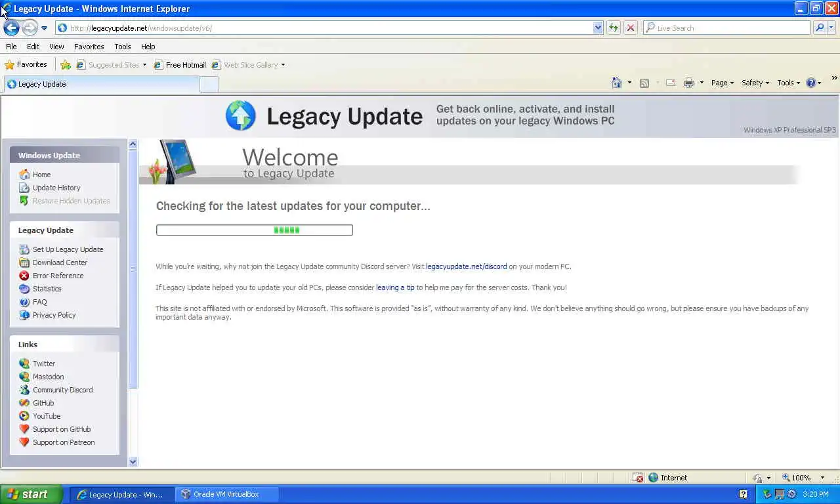Open the Update History link
Viewport: 840px width, 504px height.
[56, 188]
